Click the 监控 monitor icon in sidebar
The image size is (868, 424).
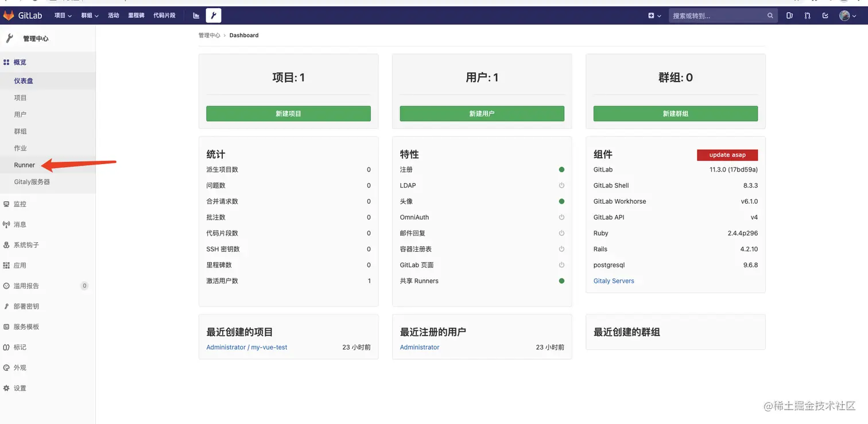tap(6, 204)
